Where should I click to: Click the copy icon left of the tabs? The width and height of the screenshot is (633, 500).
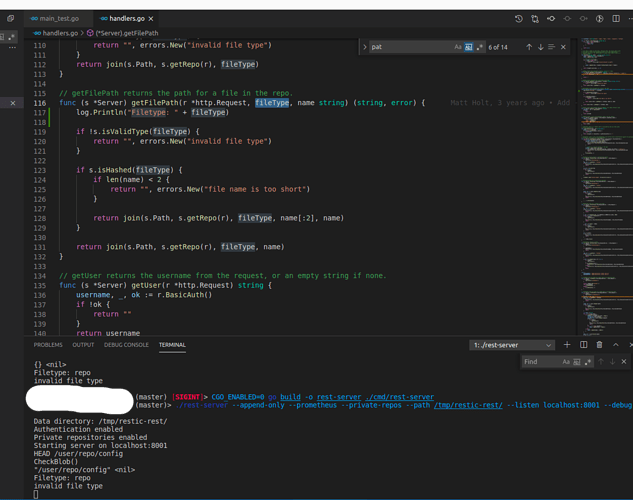(x=10, y=19)
